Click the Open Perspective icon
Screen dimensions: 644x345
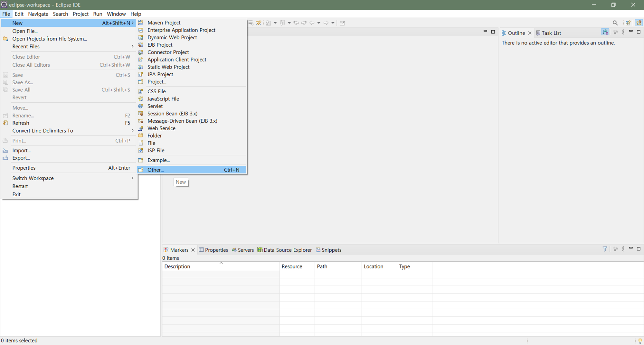point(628,23)
